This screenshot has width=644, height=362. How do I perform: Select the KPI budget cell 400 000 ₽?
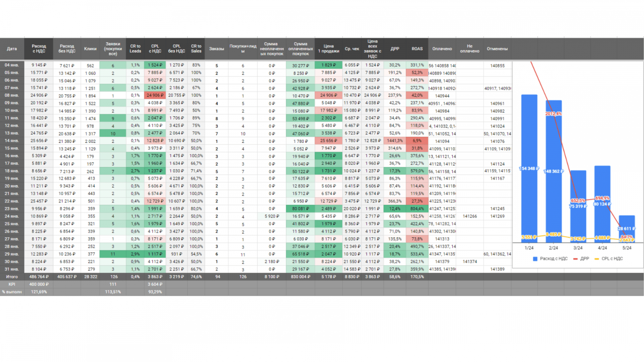pyautogui.click(x=39, y=284)
